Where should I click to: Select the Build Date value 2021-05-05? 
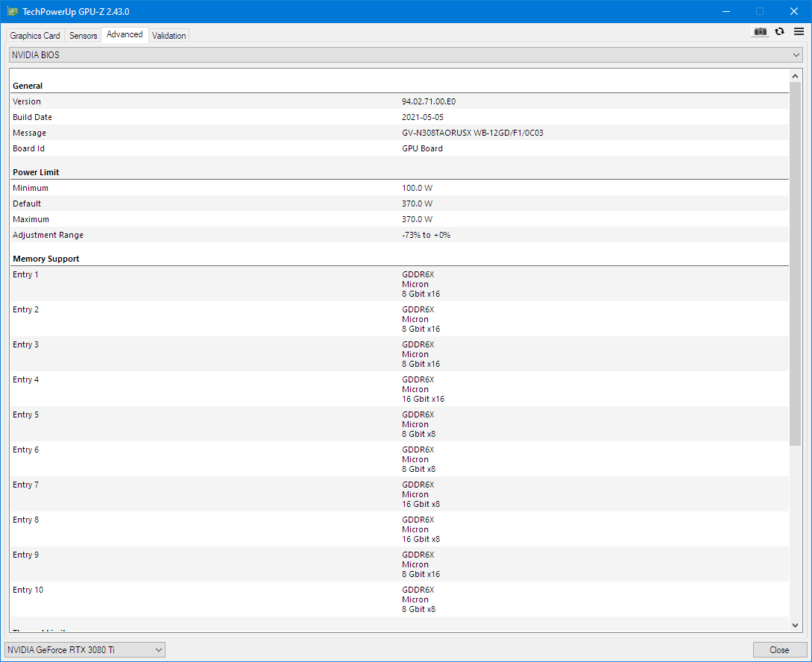tap(423, 117)
